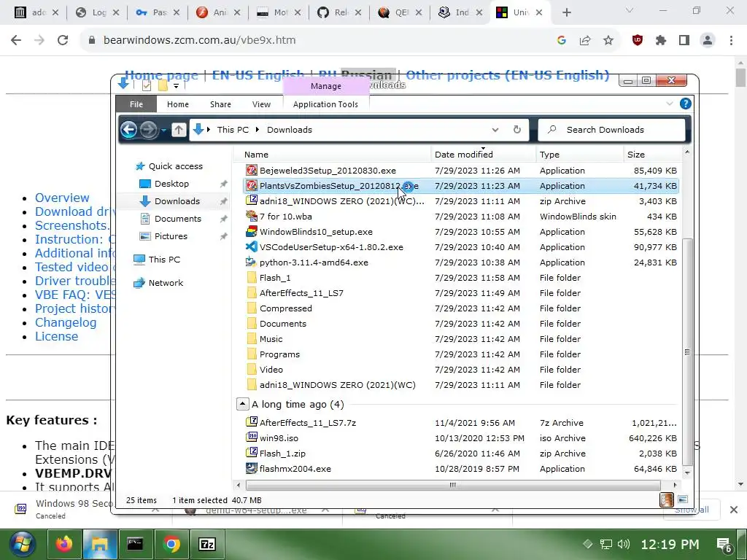The width and height of the screenshot is (747, 560).
Task: Open recent locations dropdown arrow
Action: coord(163,130)
